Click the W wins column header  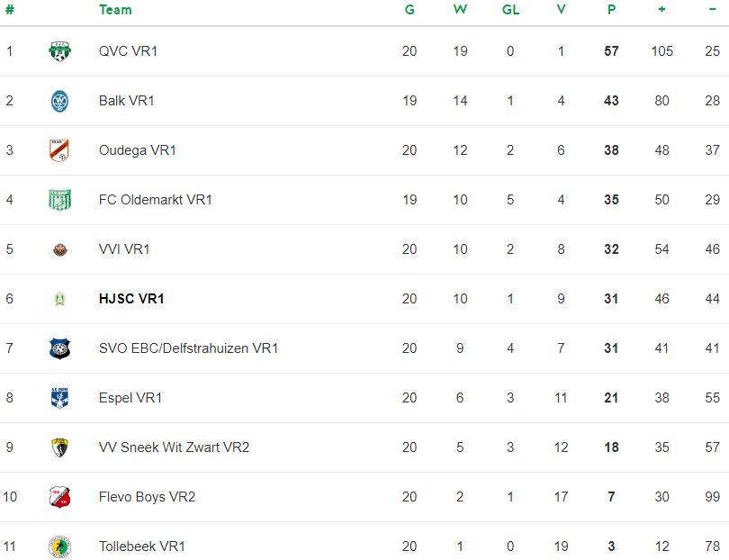click(x=460, y=10)
